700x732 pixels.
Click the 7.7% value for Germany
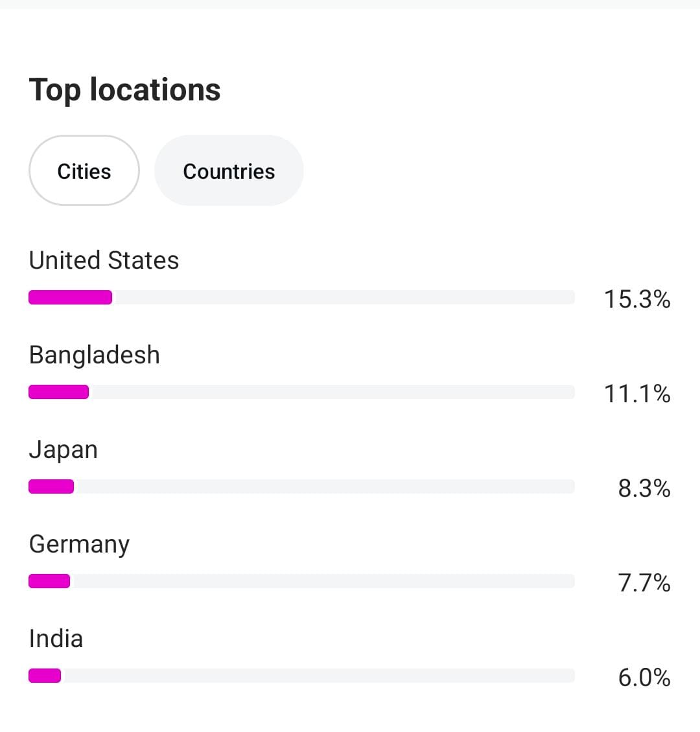coord(644,583)
